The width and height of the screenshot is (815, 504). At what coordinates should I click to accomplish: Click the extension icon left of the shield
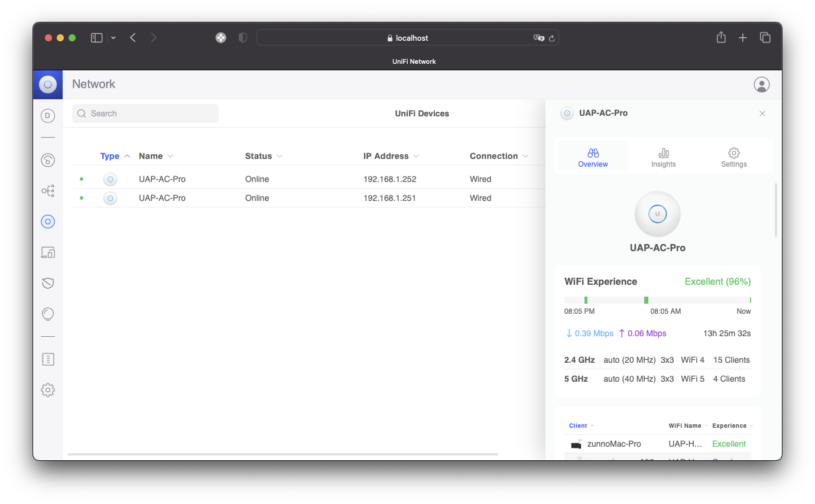[221, 38]
